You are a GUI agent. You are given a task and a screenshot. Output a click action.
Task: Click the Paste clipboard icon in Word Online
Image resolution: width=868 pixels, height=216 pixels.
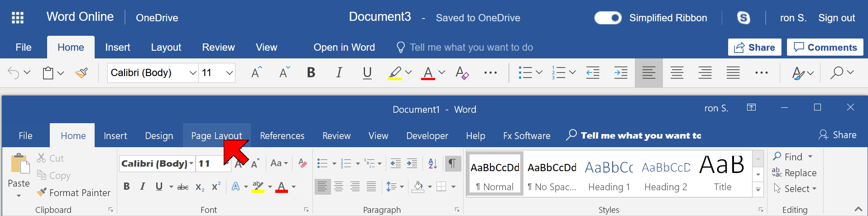coord(48,72)
